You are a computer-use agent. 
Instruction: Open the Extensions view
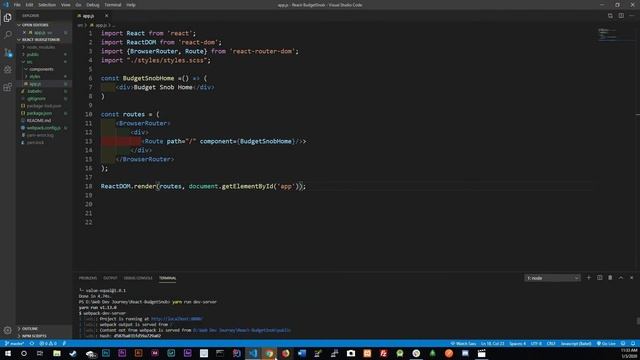[7, 87]
